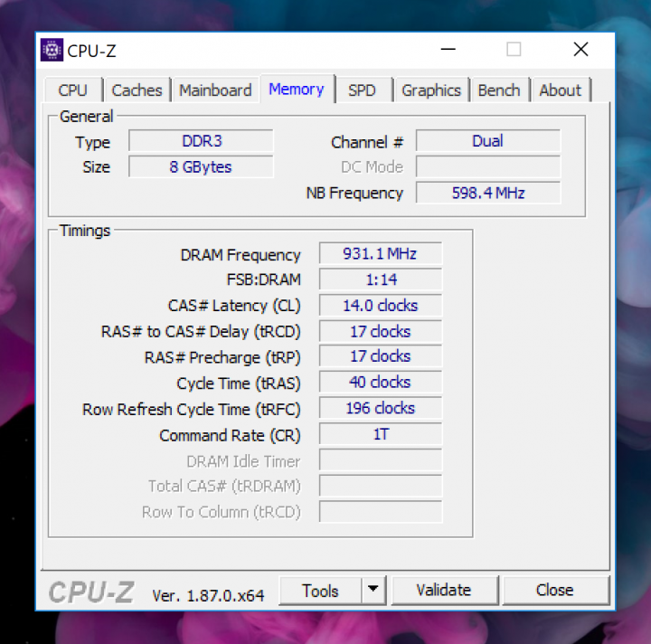Click the 931.1 MHz DRAM Frequency value
Image resolution: width=651 pixels, height=644 pixels.
click(381, 253)
